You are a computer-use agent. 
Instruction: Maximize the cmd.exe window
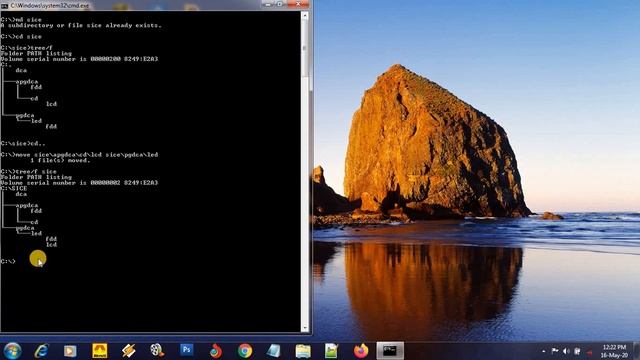coord(280,4)
